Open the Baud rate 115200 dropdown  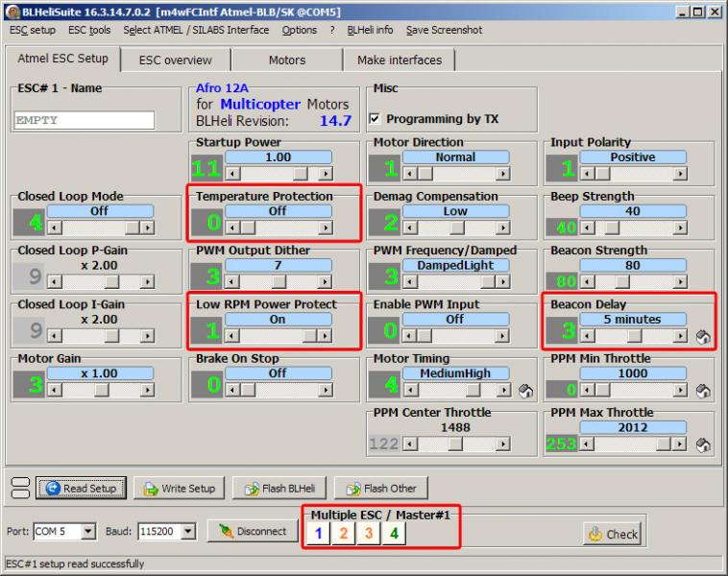pos(187,531)
